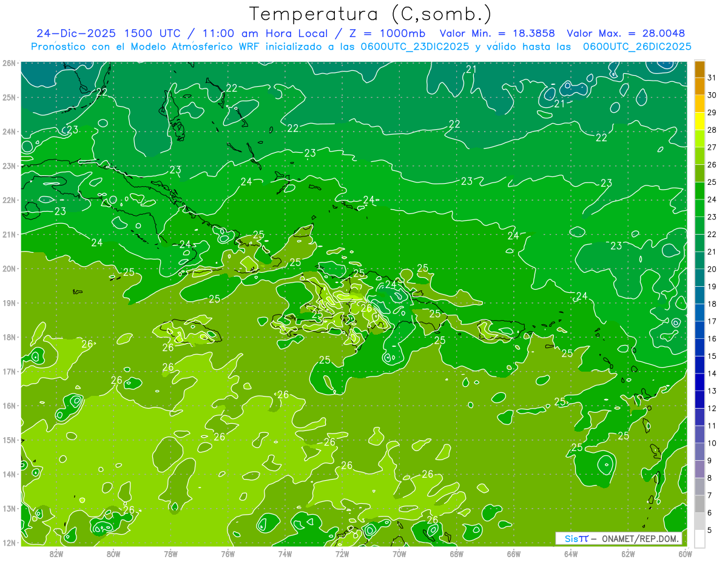Click the "64W" longitude axis label
This screenshot has width=728, height=562.
[571, 554]
